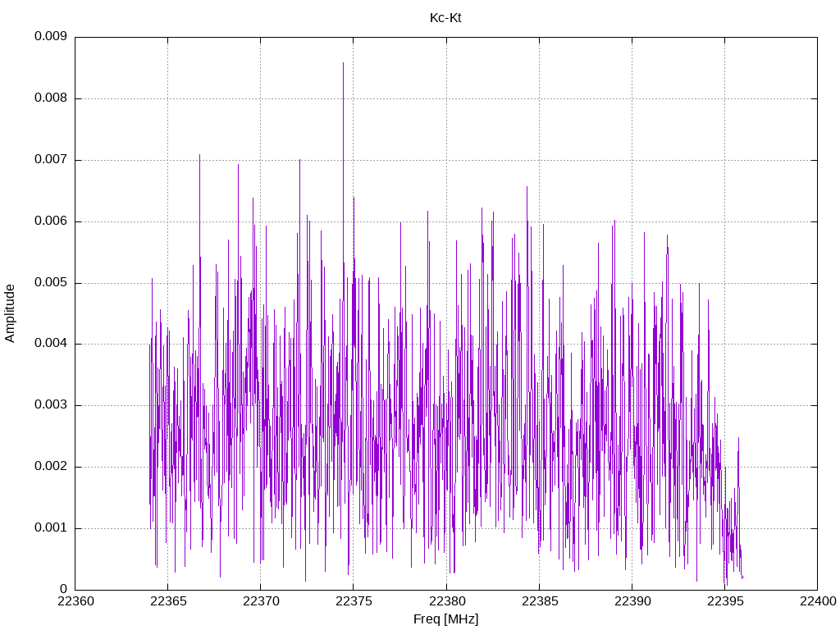Click the x-axis tick label 22390
The image size is (840, 630).
point(632,601)
